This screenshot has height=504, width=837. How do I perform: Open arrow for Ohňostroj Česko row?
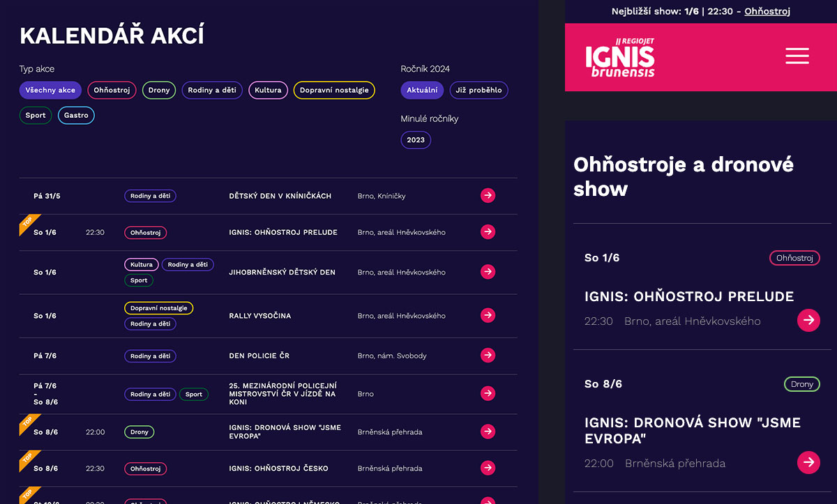[488, 468]
